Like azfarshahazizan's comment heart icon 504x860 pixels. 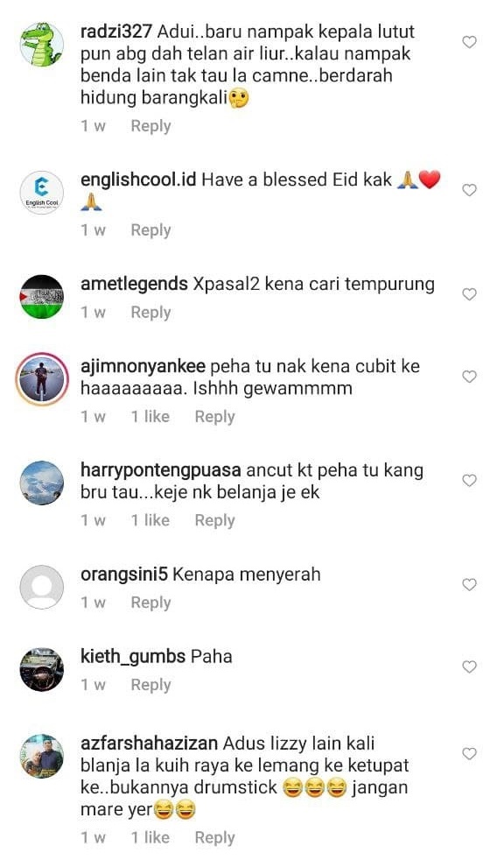pos(470,754)
